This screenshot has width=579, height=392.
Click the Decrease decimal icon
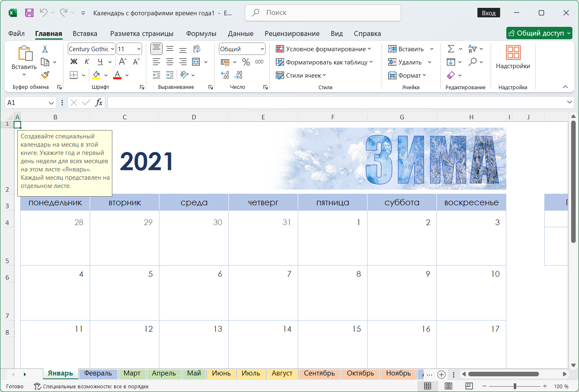(238, 75)
